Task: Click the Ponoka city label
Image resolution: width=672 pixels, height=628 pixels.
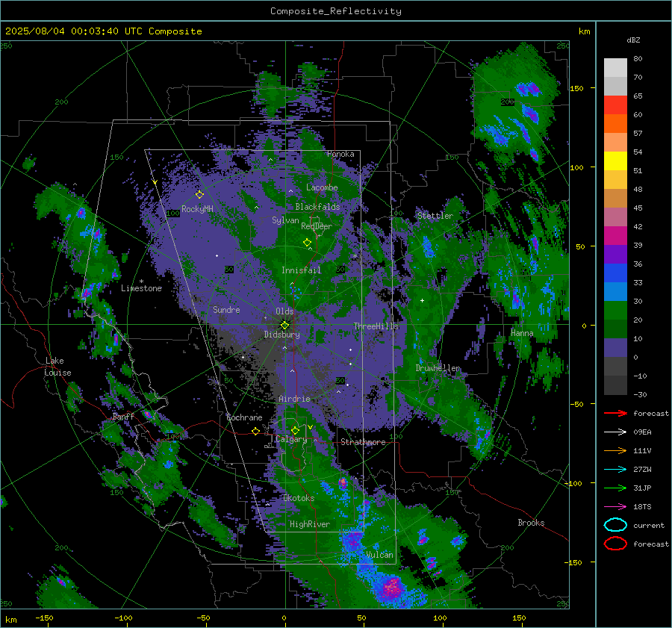Action: 340,154
